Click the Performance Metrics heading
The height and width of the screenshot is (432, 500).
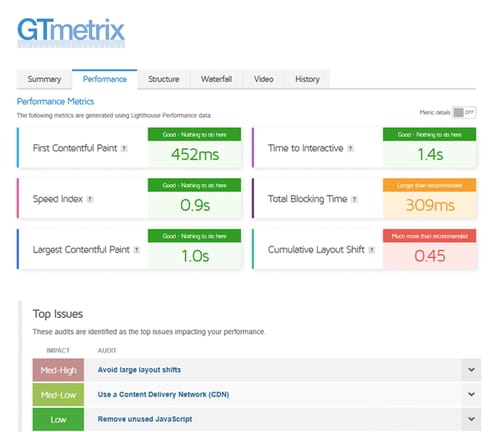[x=55, y=101]
